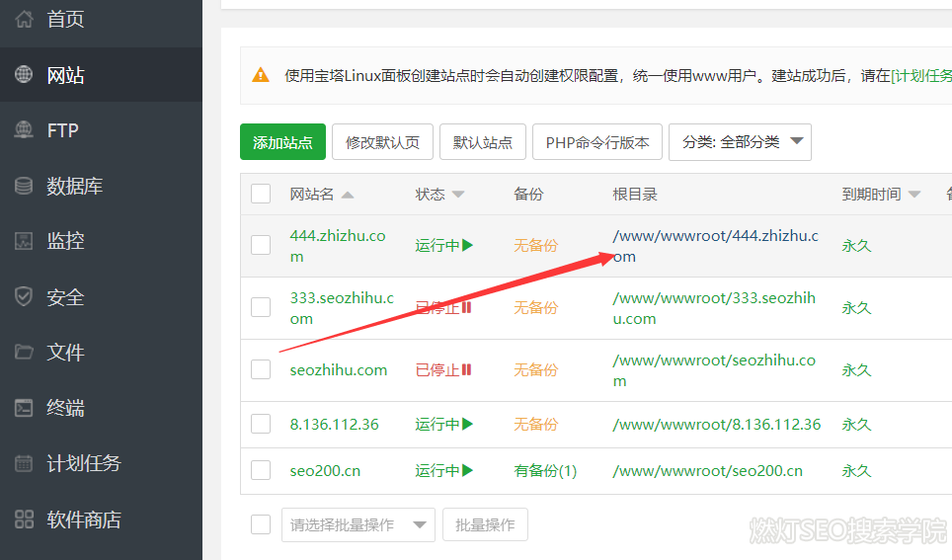
Task: Click the running play icon for 444.zhizhu.com
Action: coord(467,245)
